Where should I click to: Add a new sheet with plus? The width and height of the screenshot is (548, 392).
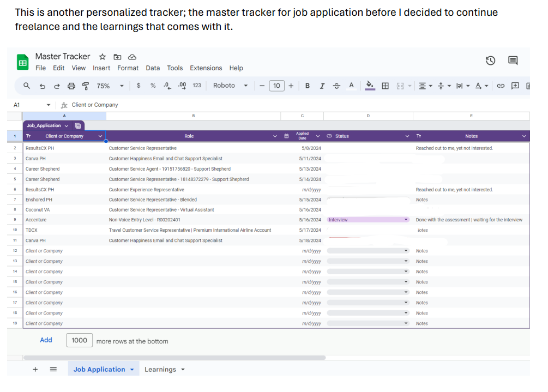click(x=35, y=369)
